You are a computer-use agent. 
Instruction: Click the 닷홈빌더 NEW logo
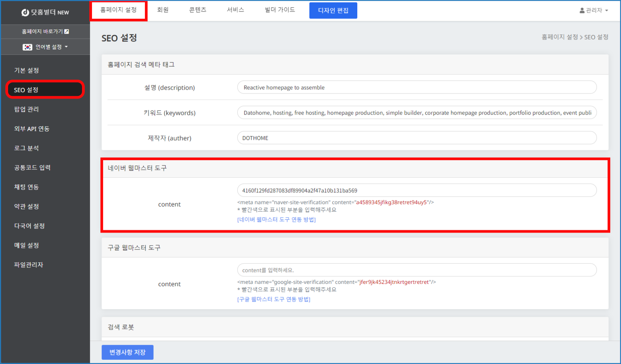[x=45, y=12]
